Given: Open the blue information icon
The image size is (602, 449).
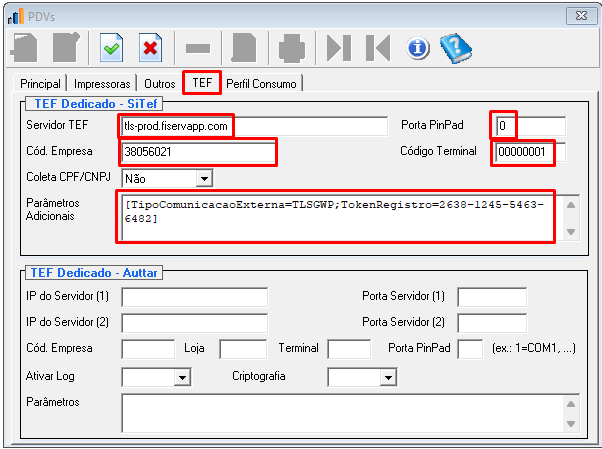Looking at the screenshot, I should tap(418, 48).
